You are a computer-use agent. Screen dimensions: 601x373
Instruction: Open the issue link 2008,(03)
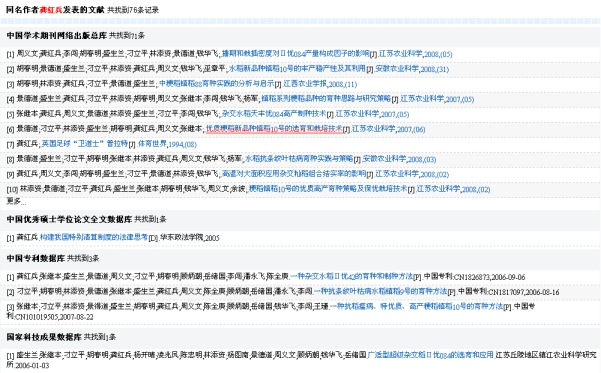pyautogui.click(x=422, y=159)
